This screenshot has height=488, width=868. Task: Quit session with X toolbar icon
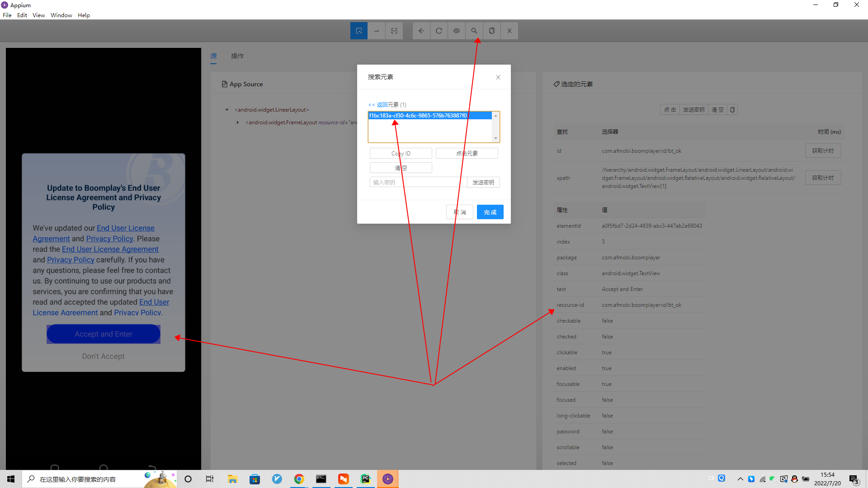pos(509,31)
